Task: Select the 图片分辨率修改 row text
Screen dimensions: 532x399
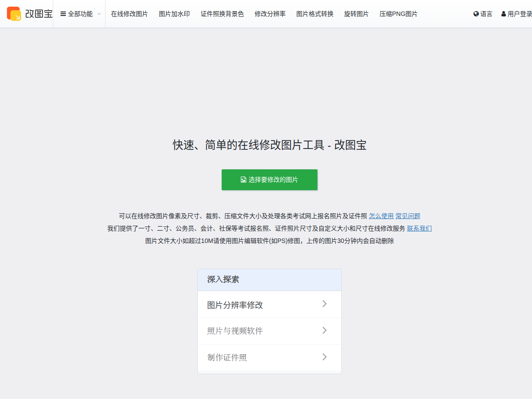Action: 235,305
